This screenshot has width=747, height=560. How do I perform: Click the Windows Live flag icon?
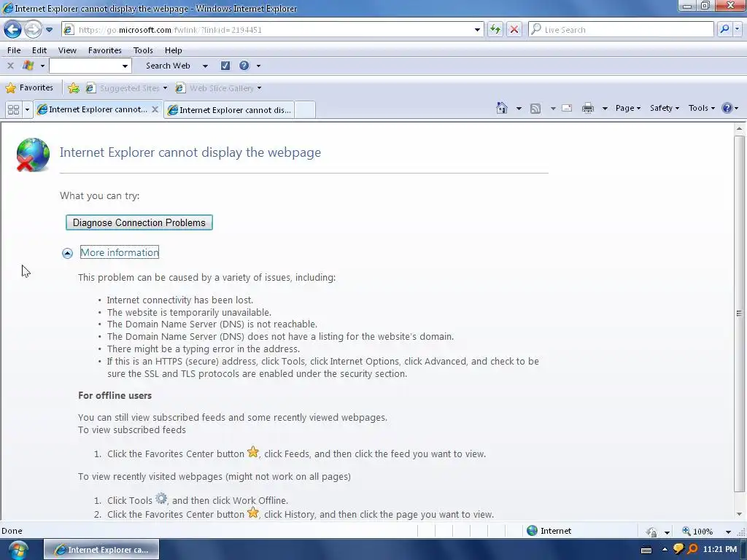coord(28,66)
